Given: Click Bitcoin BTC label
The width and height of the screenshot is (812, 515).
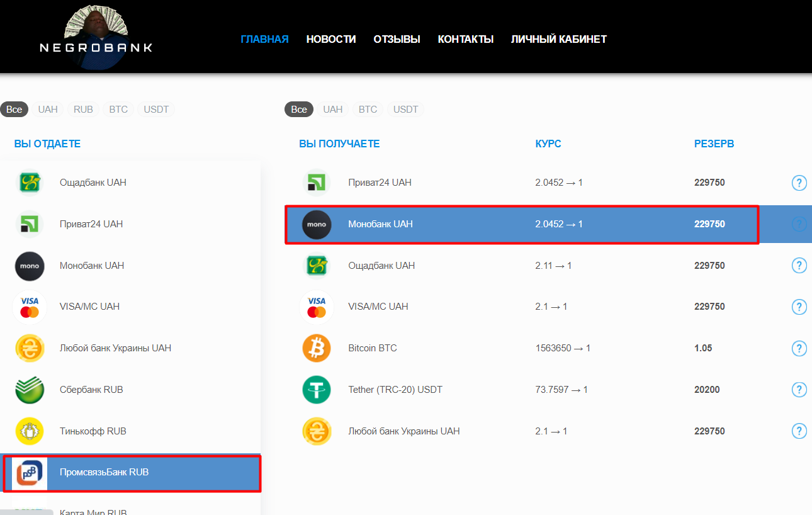Looking at the screenshot, I should click(x=373, y=348).
